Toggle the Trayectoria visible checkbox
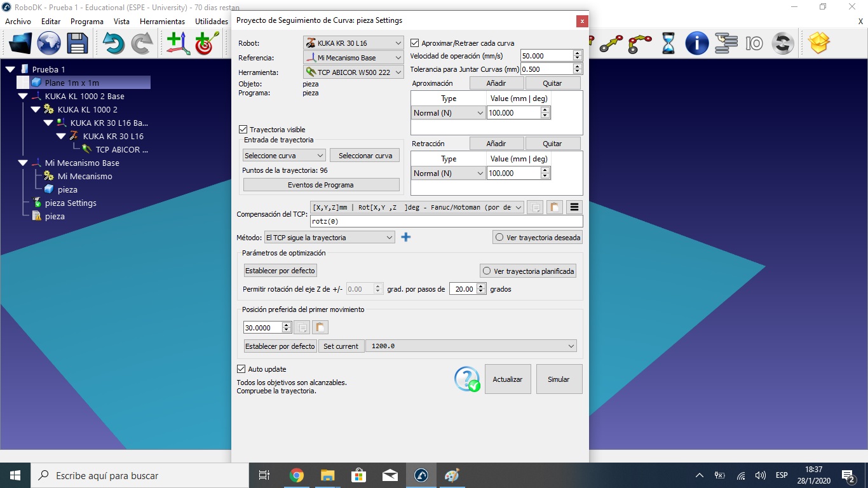The image size is (868, 488). (x=243, y=130)
